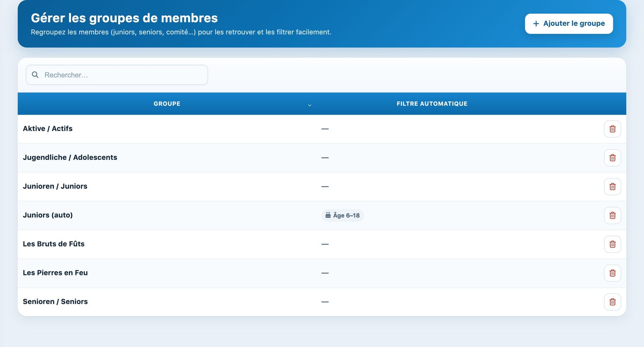Delete the Les Pierres en Feu group
The width and height of the screenshot is (644, 347).
pyautogui.click(x=612, y=273)
